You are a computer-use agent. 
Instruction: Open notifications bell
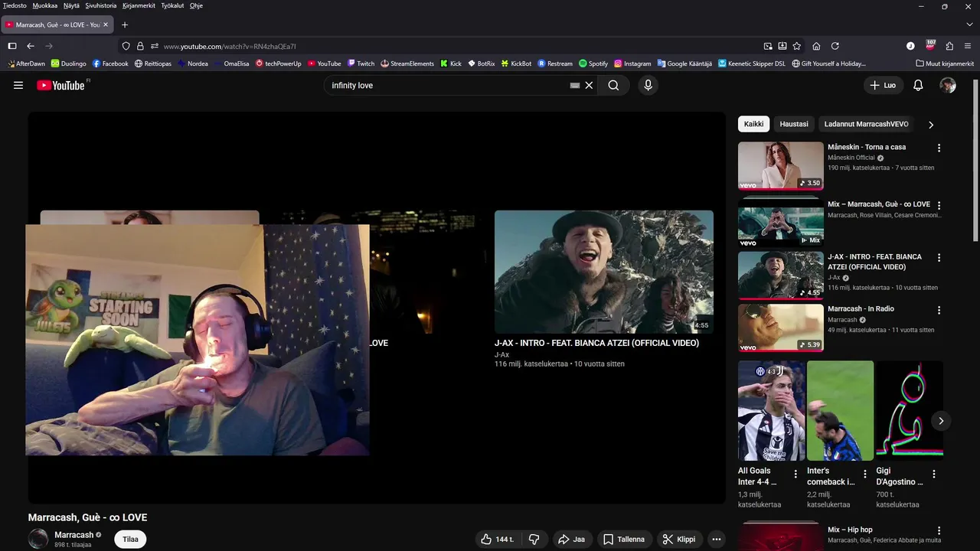(918, 86)
